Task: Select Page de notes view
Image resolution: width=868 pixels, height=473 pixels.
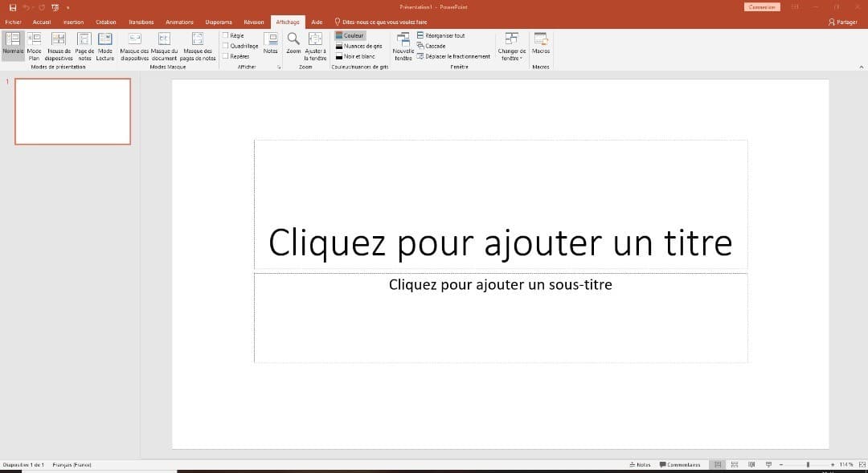Action: (x=83, y=48)
